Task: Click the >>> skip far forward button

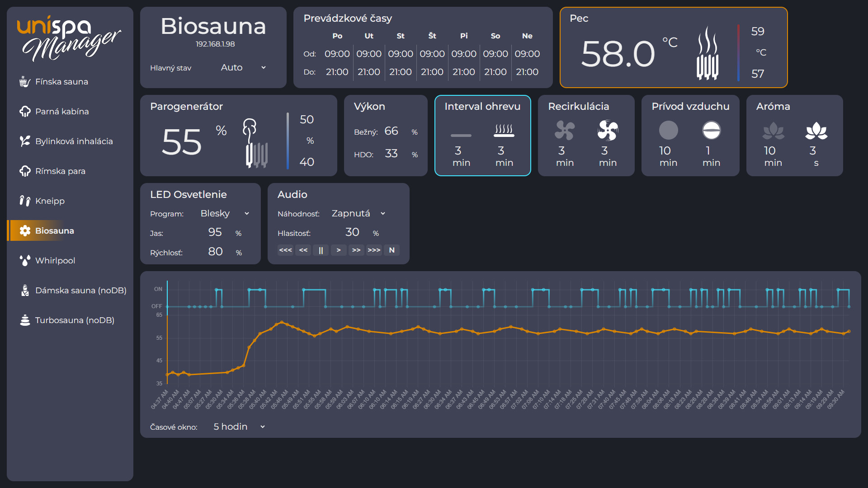Action: point(374,250)
